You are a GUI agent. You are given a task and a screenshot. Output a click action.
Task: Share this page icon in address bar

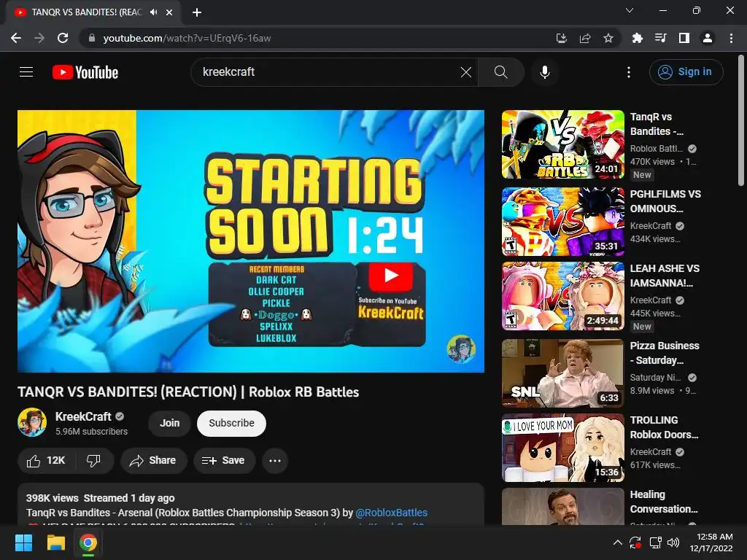click(x=585, y=38)
